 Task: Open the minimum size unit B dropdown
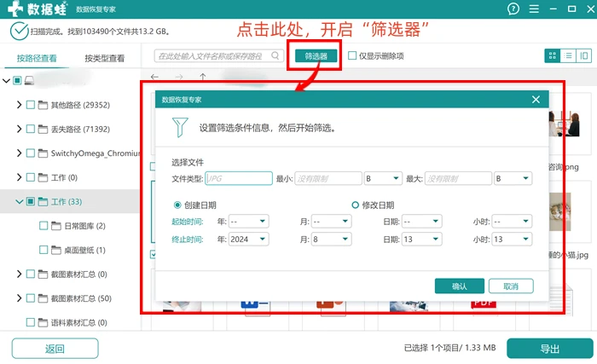point(383,178)
